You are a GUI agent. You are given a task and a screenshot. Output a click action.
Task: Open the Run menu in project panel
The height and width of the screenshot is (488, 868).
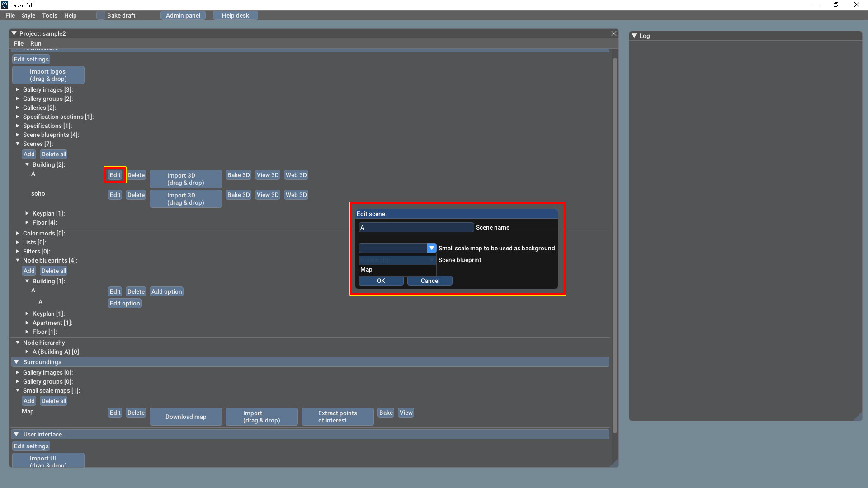(x=36, y=43)
